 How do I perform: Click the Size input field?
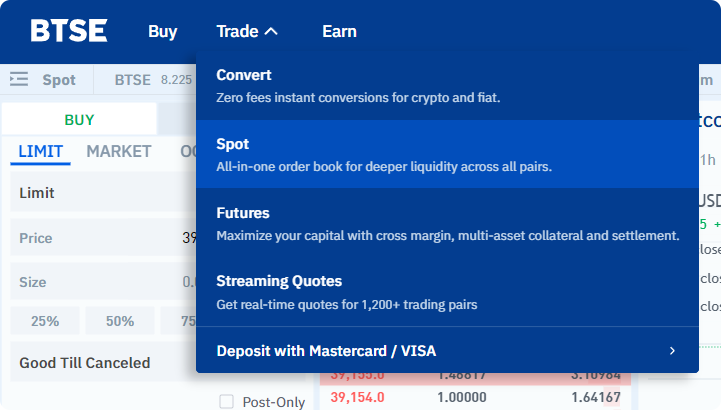(x=103, y=282)
